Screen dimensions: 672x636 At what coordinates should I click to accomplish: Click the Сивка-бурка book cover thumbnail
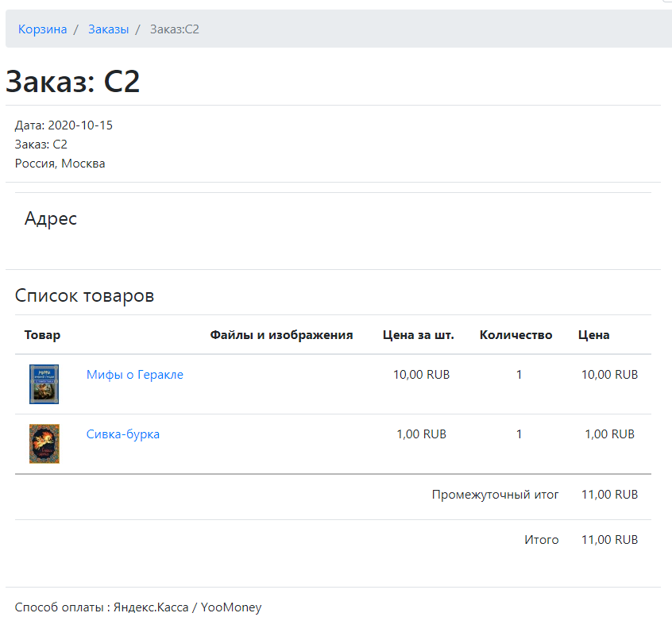[x=44, y=443]
